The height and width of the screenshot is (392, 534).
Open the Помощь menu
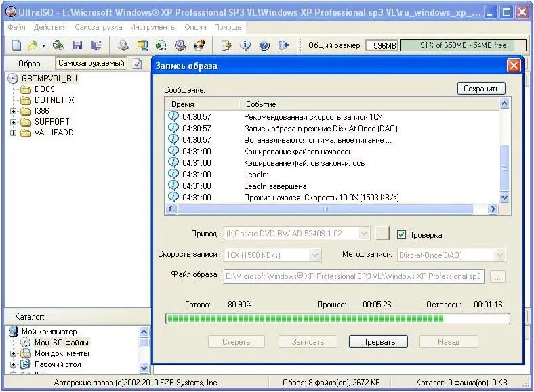(228, 27)
